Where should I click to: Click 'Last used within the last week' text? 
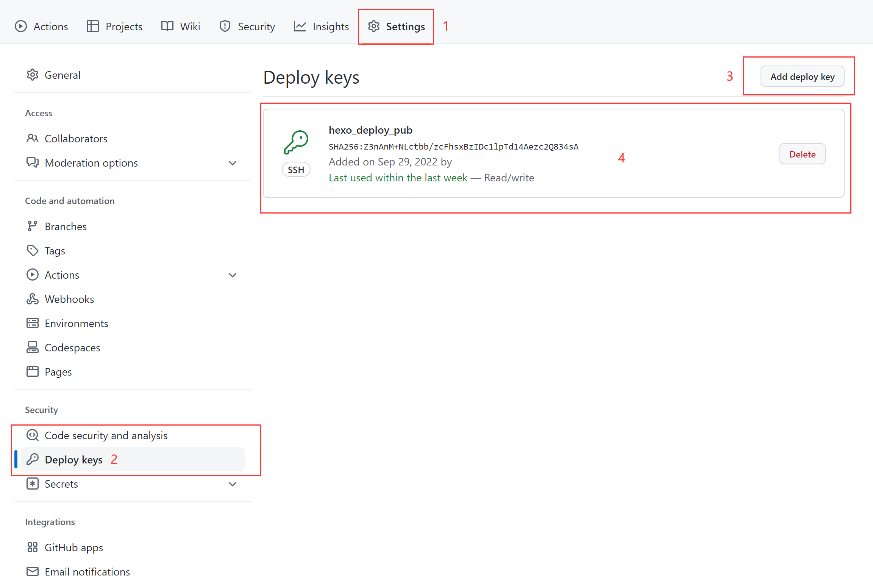[x=398, y=178]
